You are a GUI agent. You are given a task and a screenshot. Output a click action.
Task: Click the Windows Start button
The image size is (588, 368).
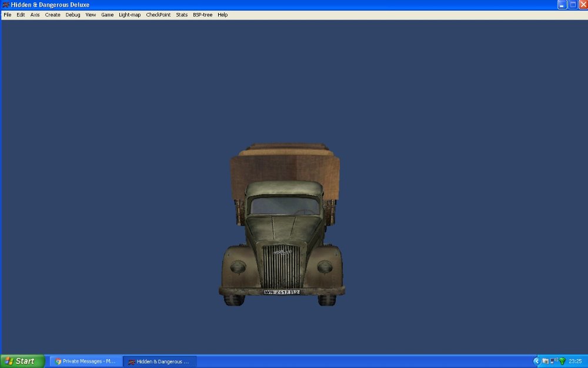(x=22, y=362)
